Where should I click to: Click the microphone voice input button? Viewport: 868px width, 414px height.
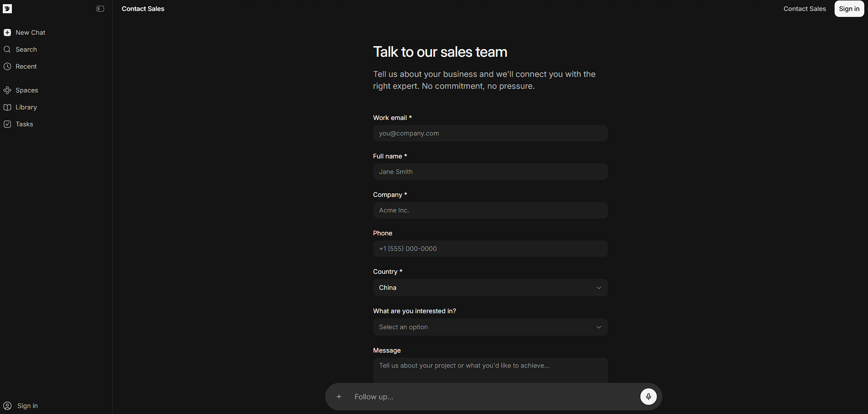pos(648,397)
